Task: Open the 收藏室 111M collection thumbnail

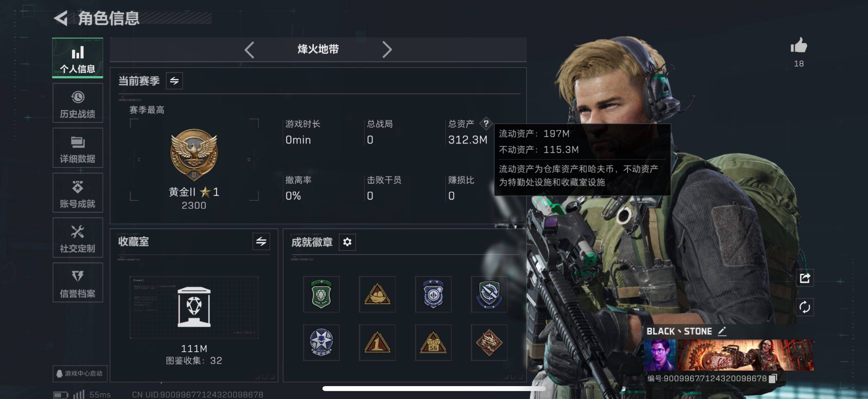Action: click(x=194, y=307)
